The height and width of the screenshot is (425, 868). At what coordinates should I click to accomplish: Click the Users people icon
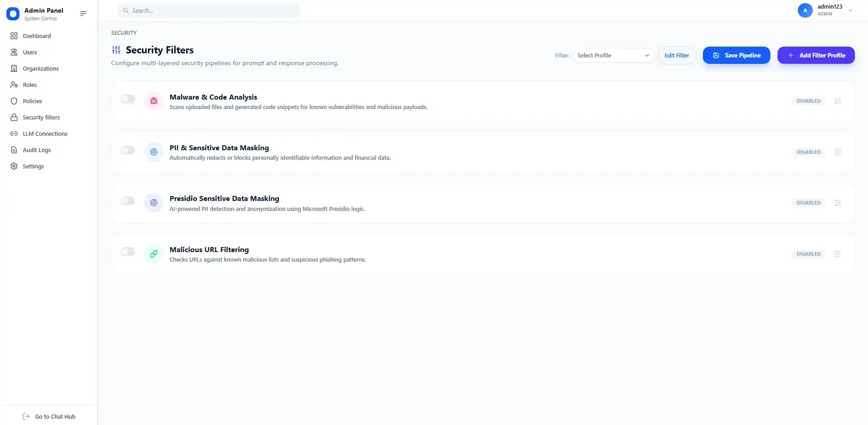(x=14, y=52)
